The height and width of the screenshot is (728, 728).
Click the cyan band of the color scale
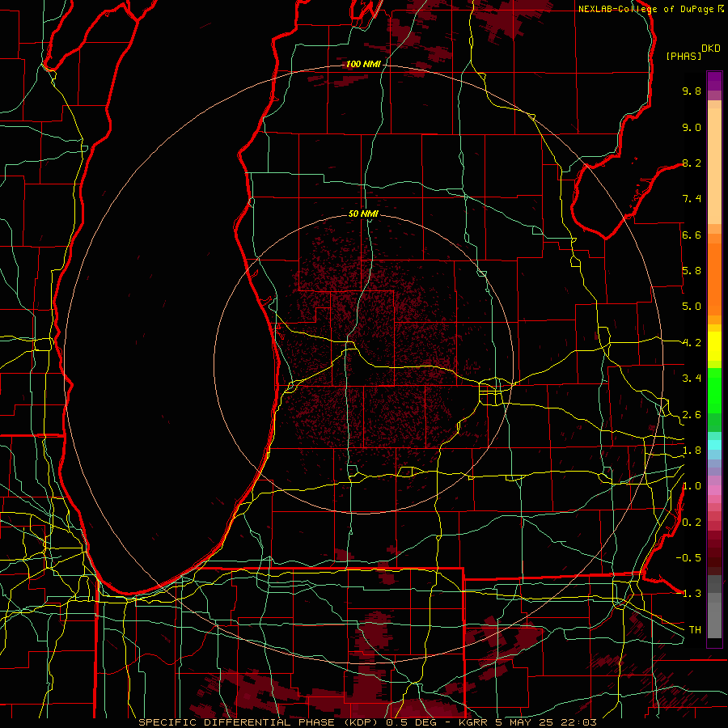pos(714,445)
